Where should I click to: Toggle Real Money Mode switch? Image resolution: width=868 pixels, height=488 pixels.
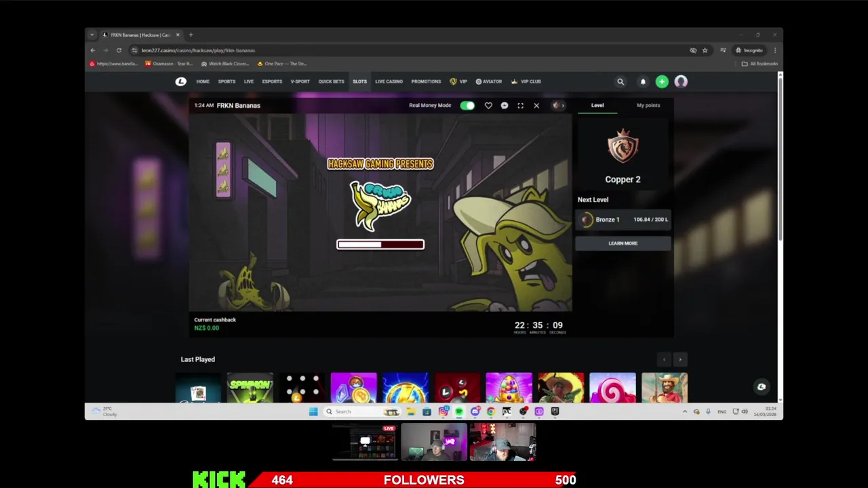tap(467, 105)
